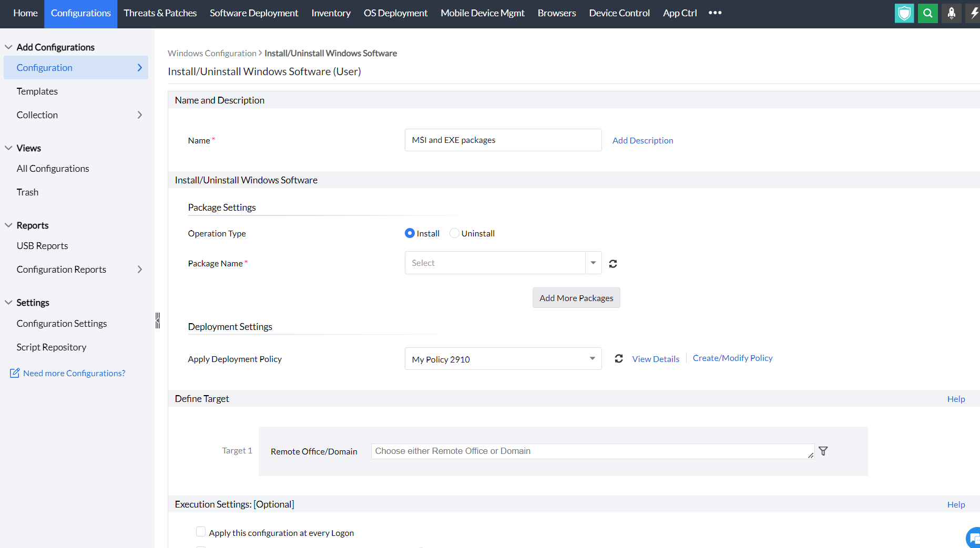The image size is (980, 548).
Task: Select the Install radio button
Action: [x=410, y=233]
